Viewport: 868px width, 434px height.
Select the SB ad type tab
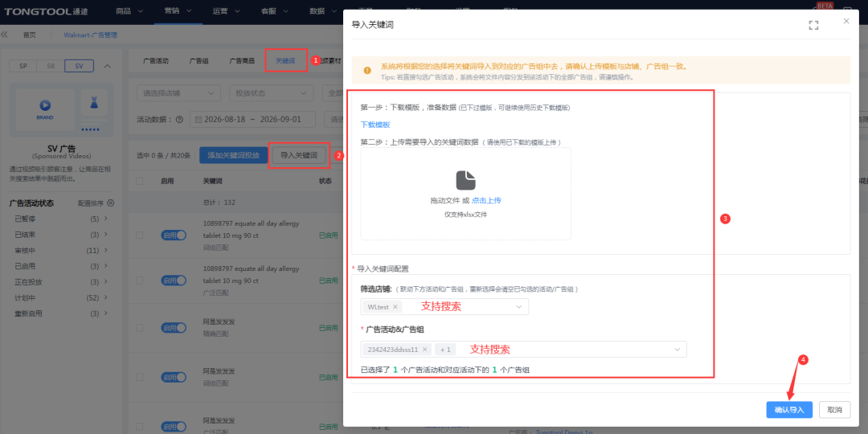point(51,66)
